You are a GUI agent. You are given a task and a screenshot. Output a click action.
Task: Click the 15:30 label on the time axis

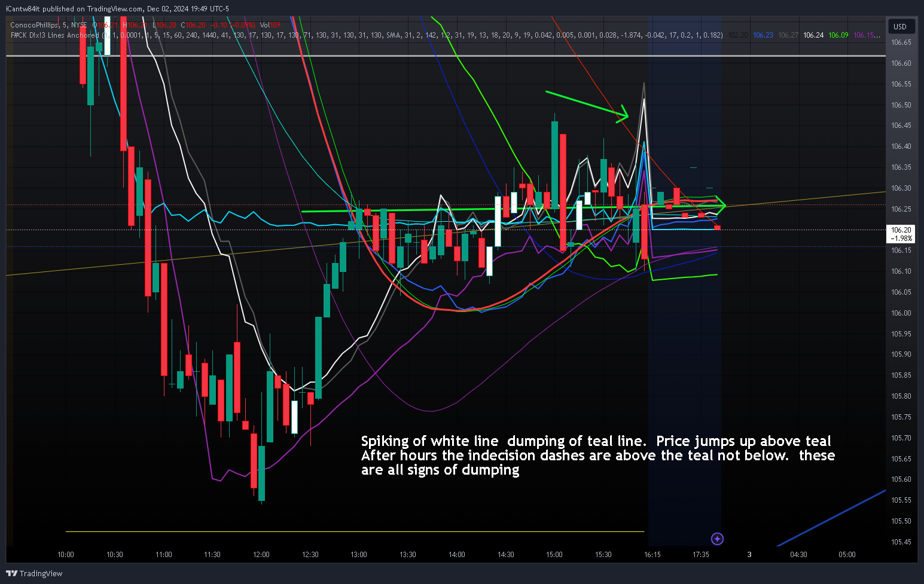(x=603, y=555)
